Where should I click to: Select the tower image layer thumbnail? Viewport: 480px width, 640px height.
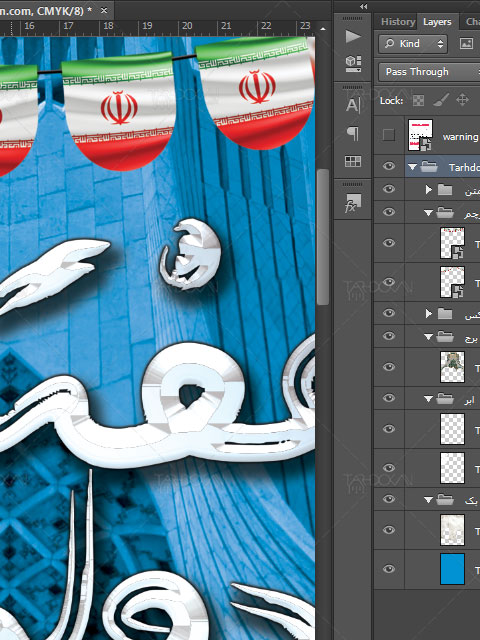[452, 367]
